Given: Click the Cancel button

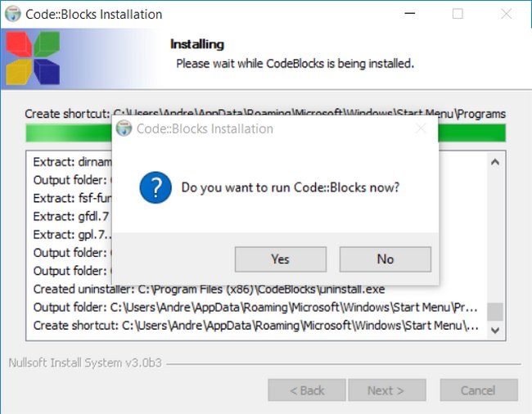Looking at the screenshot, I should [479, 390].
